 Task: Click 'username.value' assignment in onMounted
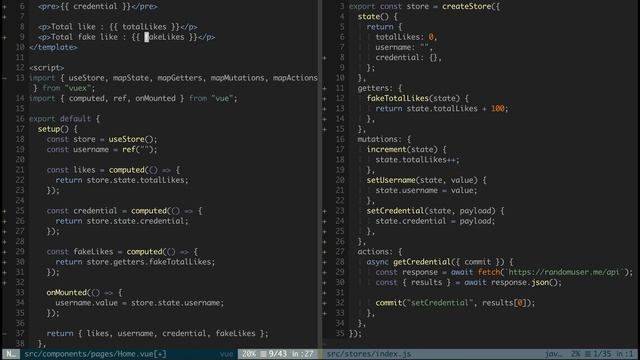coord(87,302)
